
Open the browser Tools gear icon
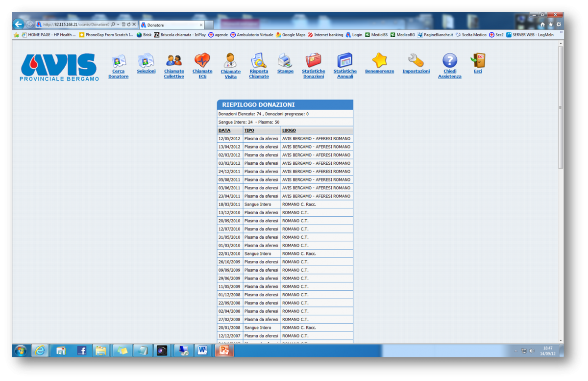click(559, 25)
